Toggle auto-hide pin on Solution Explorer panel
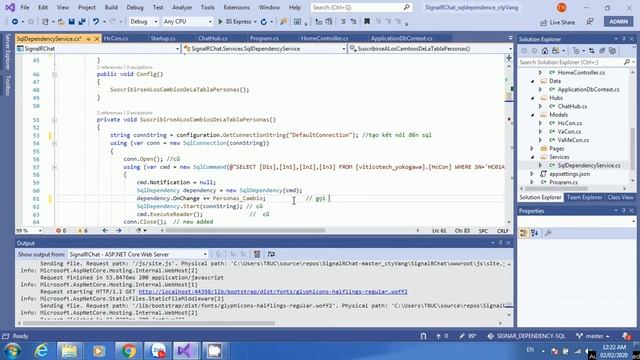 [624, 39]
